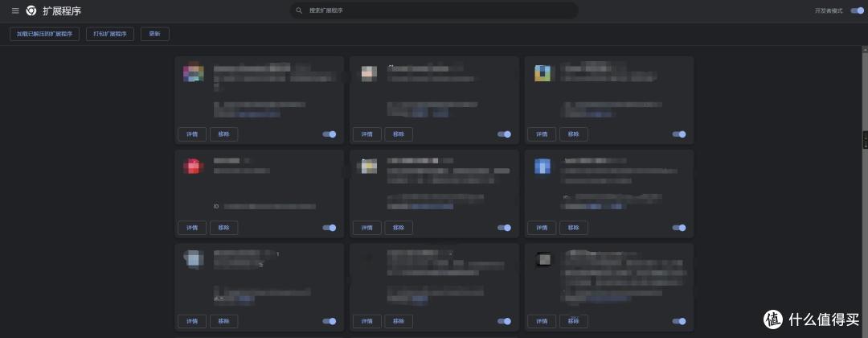Disable the multicolor-icon extension toggle

(330, 134)
